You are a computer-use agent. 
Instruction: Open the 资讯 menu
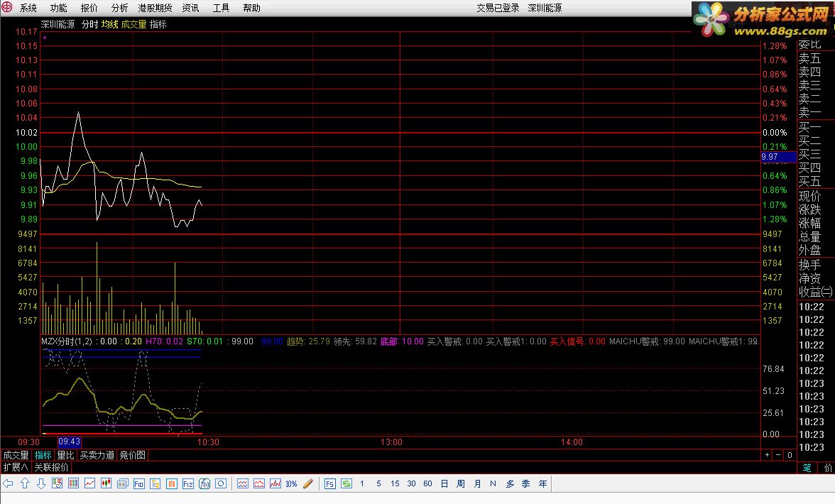click(190, 7)
